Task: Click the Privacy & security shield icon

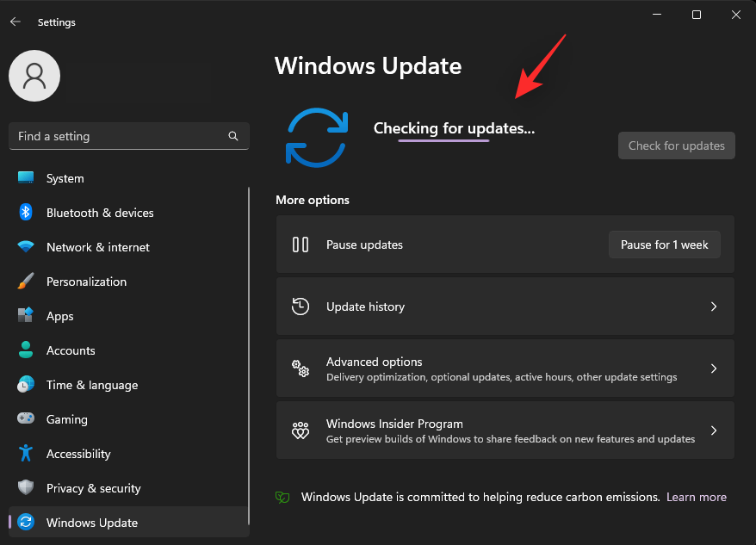Action: click(24, 488)
